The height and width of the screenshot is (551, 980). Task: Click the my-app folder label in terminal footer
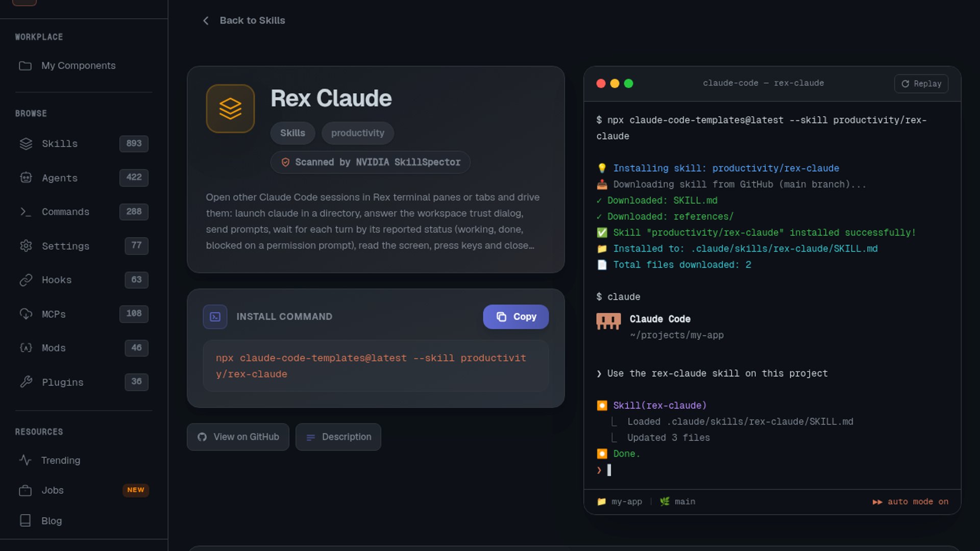click(620, 502)
